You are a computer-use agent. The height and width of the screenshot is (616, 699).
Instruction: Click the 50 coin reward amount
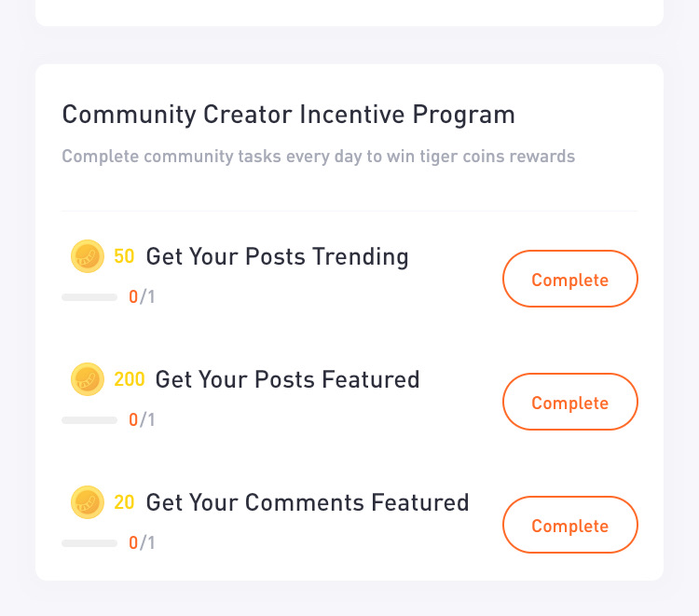pos(124,256)
